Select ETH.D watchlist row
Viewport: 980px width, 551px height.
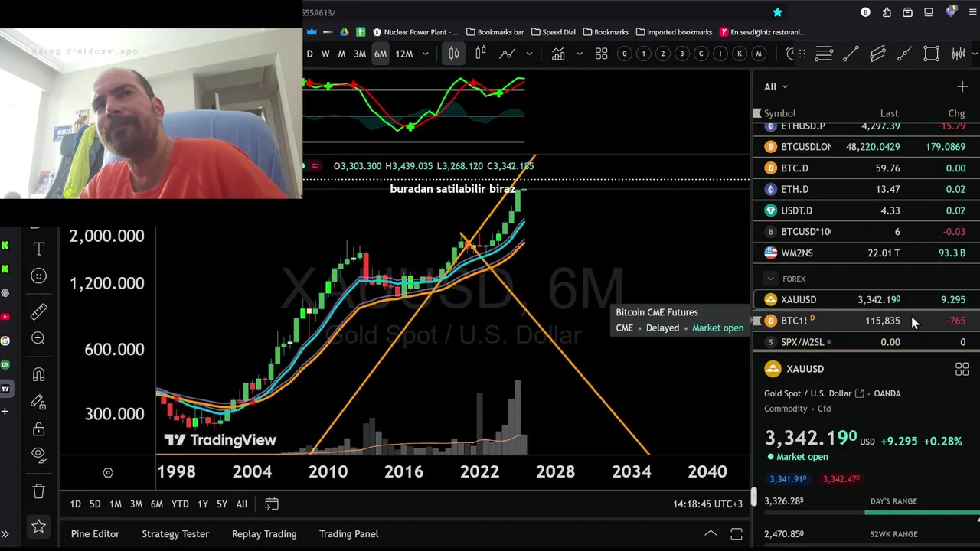[x=867, y=189]
